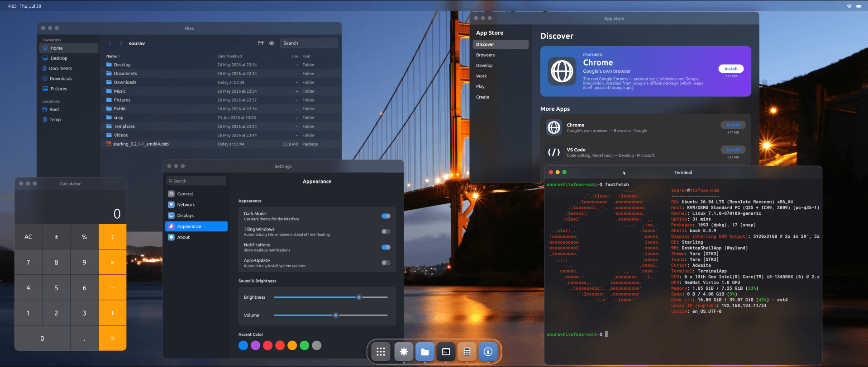Image resolution: width=868 pixels, height=367 pixels.
Task: Open the app grid from the dock
Action: [x=381, y=352]
